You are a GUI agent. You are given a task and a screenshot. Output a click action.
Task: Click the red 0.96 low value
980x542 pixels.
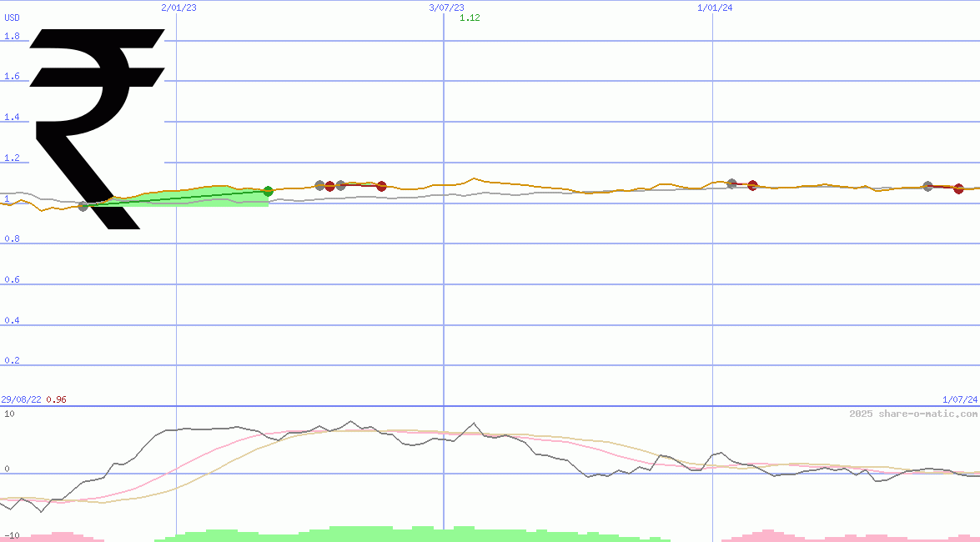pyautogui.click(x=56, y=399)
